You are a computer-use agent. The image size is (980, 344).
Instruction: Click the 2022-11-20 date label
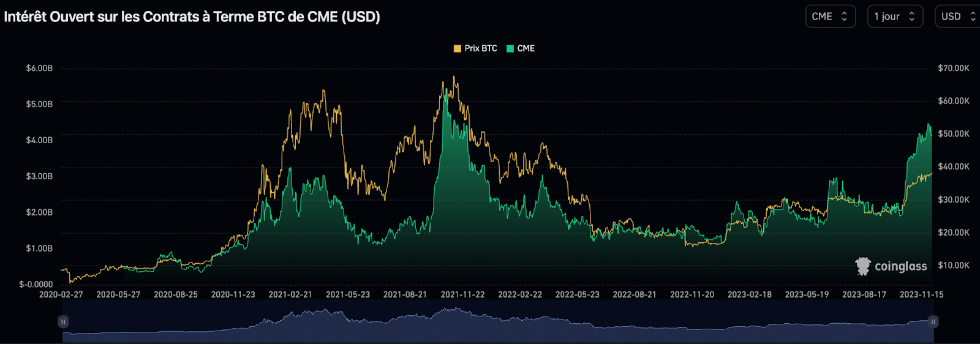click(692, 294)
